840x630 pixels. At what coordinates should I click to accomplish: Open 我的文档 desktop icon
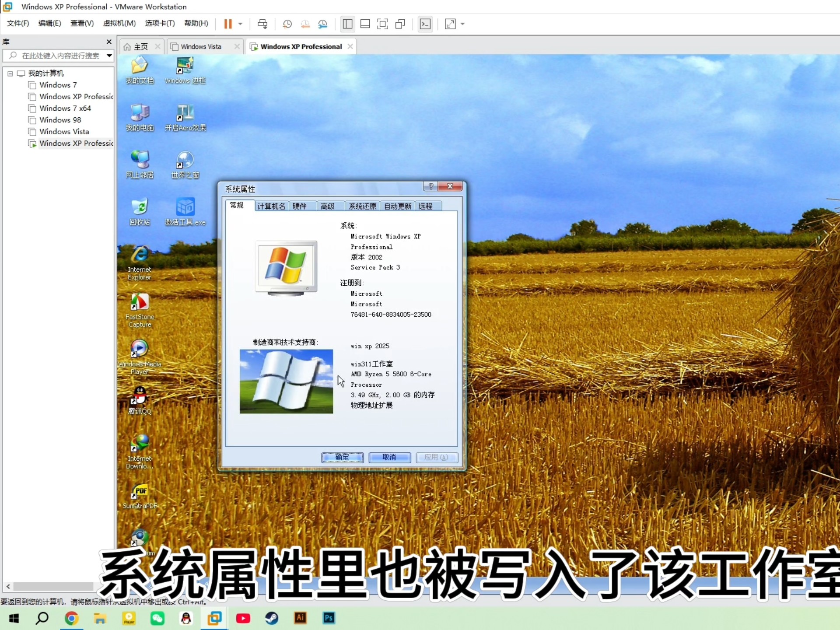point(140,70)
